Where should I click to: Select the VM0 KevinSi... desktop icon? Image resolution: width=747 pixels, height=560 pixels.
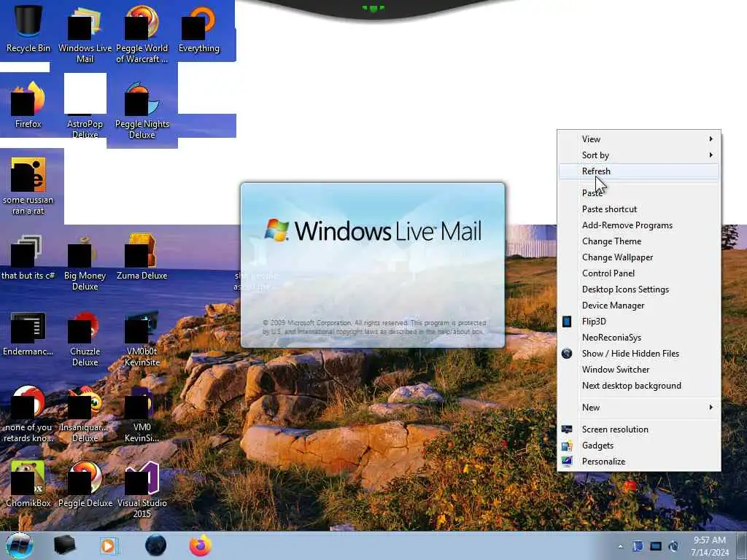coord(142,414)
